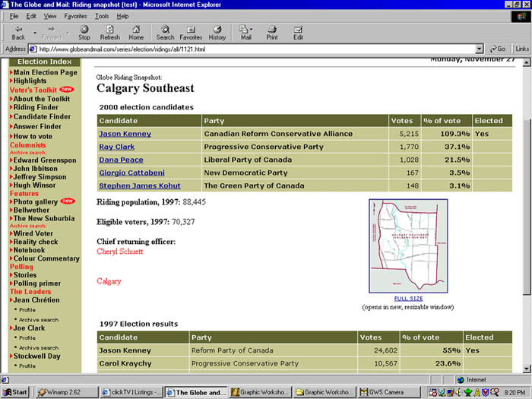Click the Windows Start button
Image resolution: width=532 pixels, height=399 pixels.
[15, 392]
